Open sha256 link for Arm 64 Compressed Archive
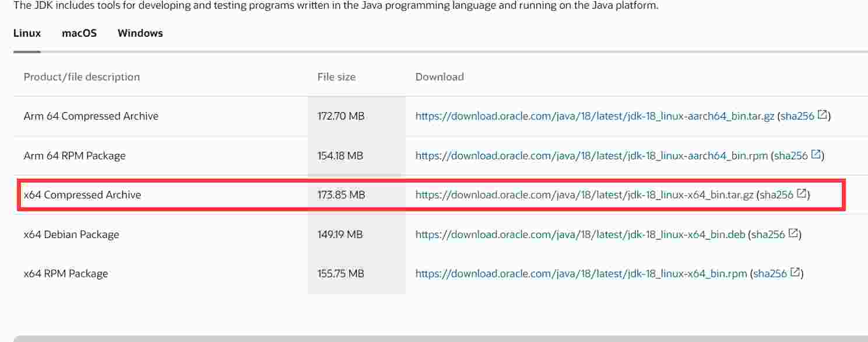 (797, 116)
